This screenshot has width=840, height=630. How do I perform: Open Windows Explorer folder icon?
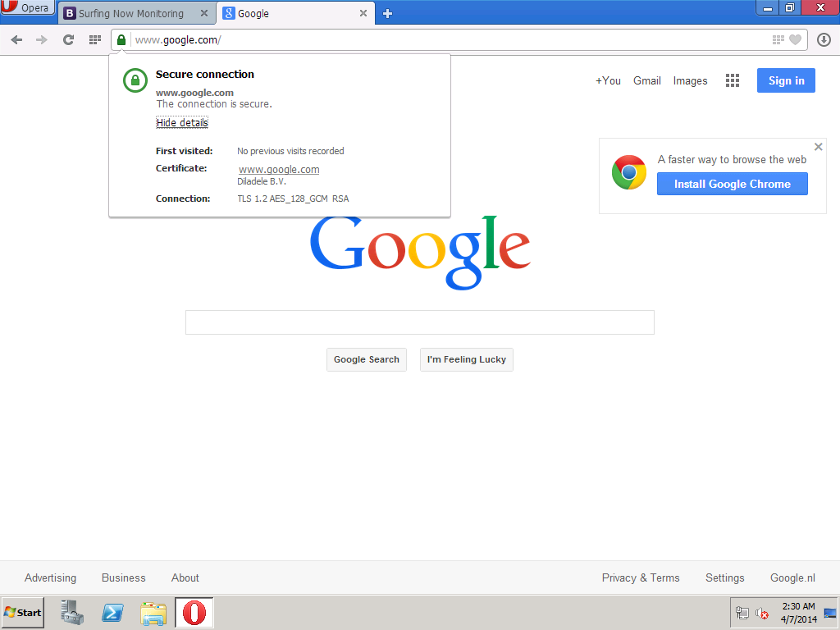click(153, 614)
